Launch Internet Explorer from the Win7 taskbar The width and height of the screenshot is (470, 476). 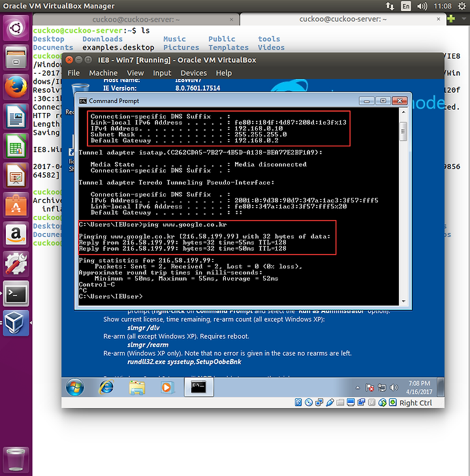[106, 387]
